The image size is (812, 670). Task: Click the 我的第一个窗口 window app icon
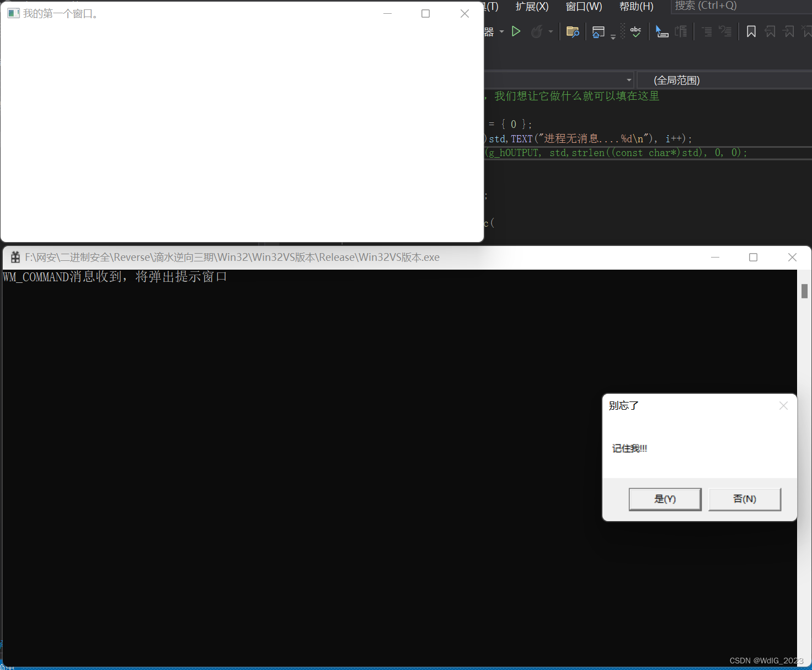coord(13,13)
